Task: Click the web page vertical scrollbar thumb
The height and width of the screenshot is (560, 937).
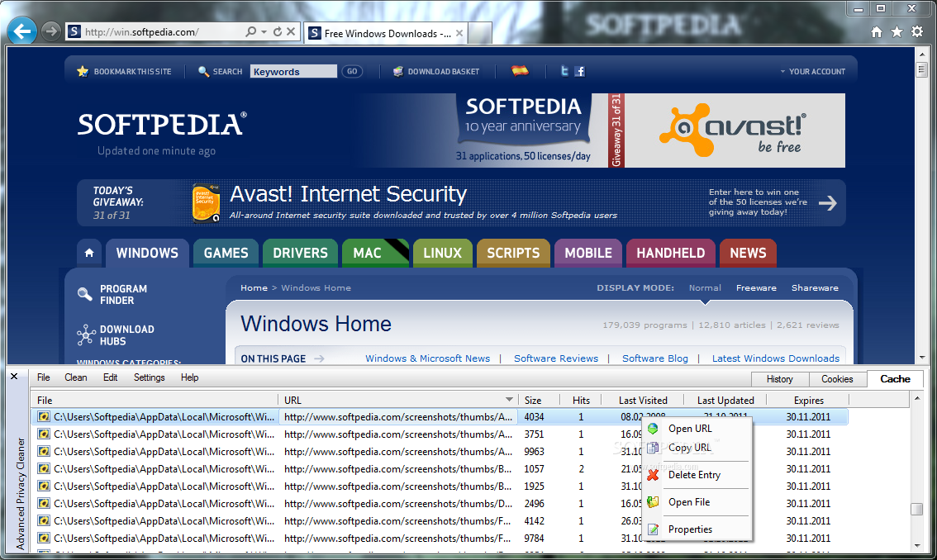Action: click(921, 70)
